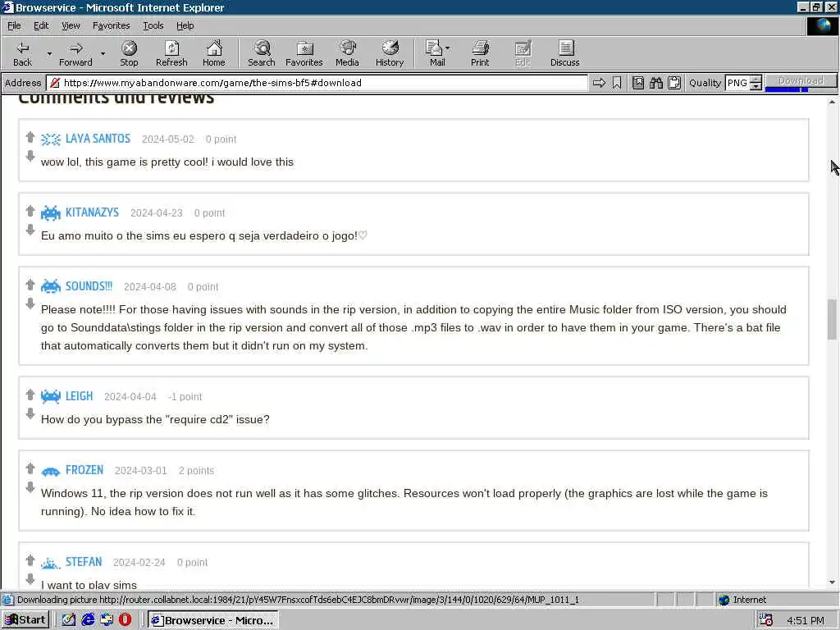
Task: Open the Windows Start menu
Action: coord(25,620)
